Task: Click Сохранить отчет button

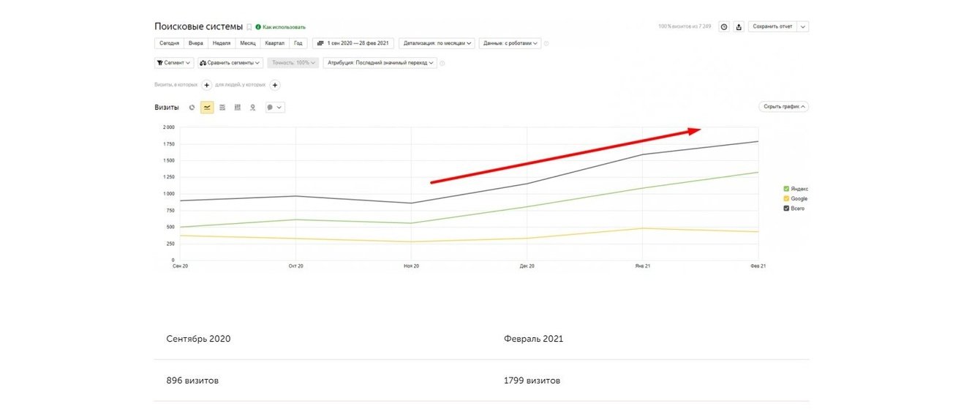Action: pyautogui.click(x=772, y=26)
